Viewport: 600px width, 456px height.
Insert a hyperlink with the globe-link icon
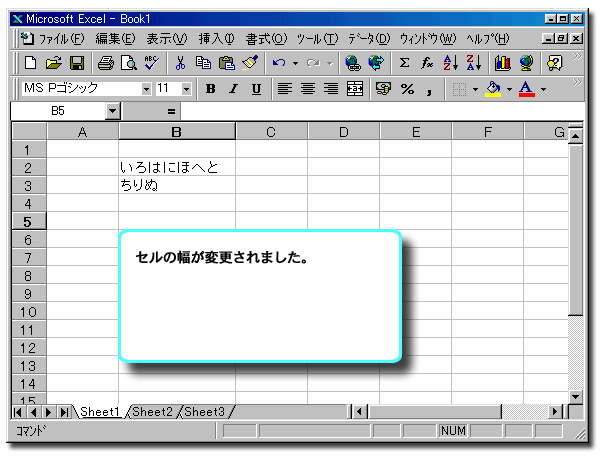(x=352, y=63)
